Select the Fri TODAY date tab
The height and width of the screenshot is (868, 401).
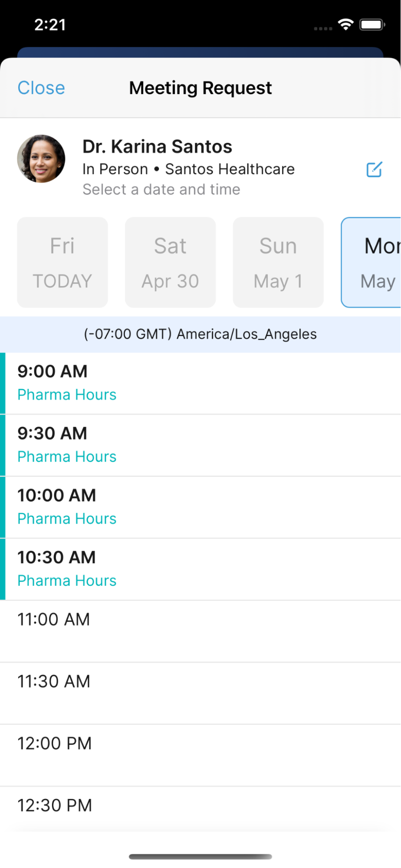[x=62, y=262]
